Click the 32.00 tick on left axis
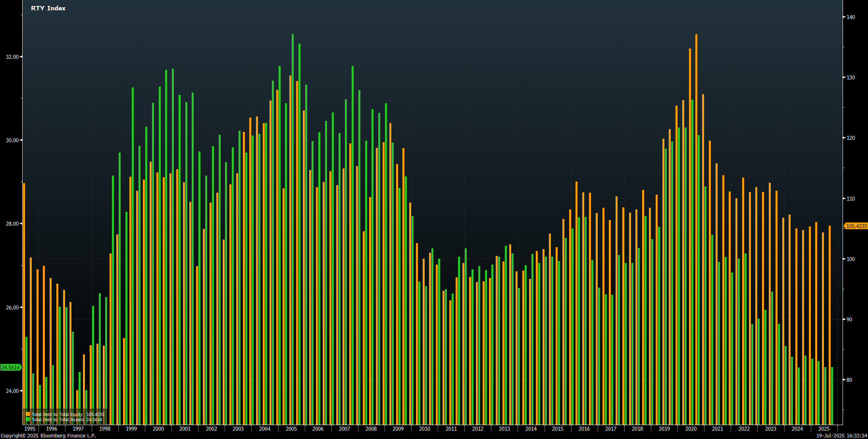Image resolution: width=868 pixels, height=439 pixels. [12, 57]
